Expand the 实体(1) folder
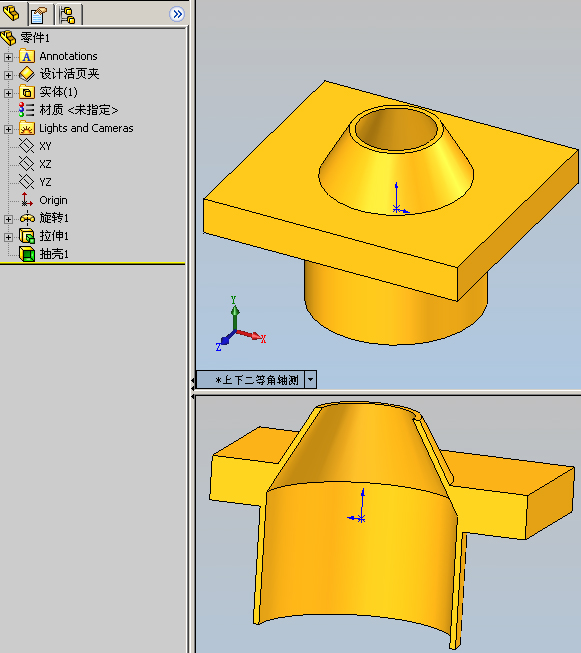This screenshot has width=581, height=653. click(x=8, y=93)
